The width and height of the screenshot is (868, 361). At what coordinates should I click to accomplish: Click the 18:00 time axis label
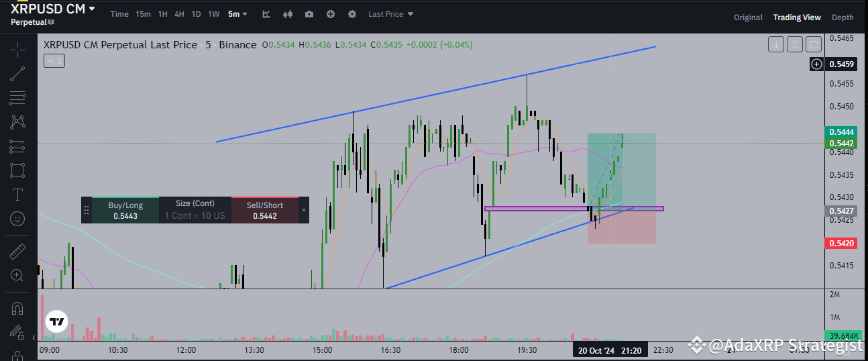(458, 350)
